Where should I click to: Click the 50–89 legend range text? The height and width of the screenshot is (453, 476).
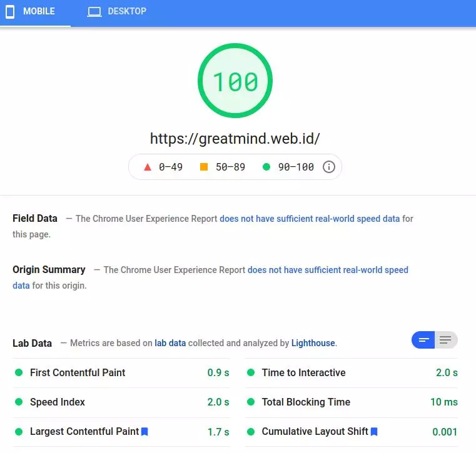click(x=230, y=167)
